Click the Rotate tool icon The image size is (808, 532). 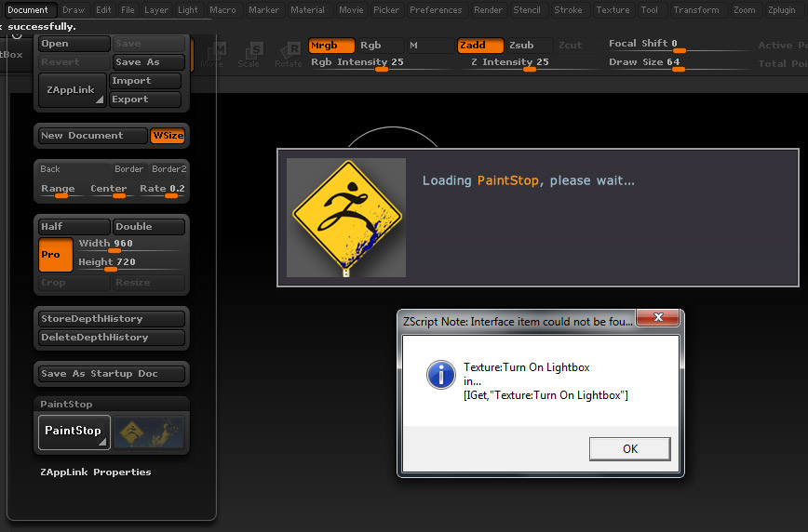(x=288, y=55)
